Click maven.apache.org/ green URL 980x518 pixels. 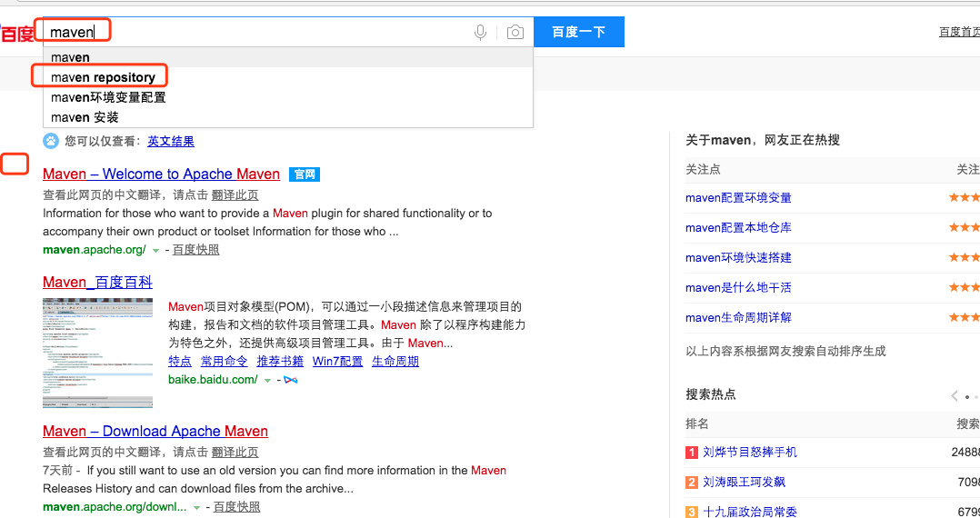(x=95, y=250)
